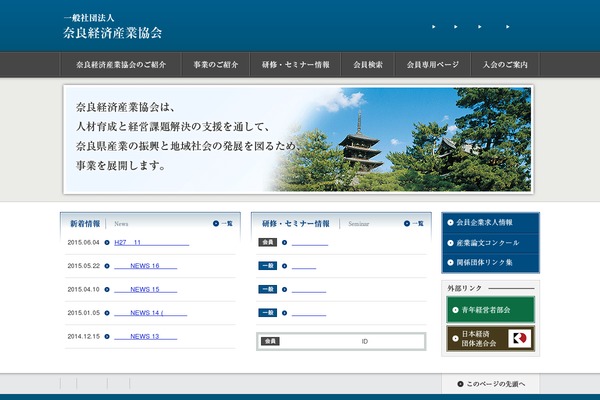Screen dimensions: 600x400
Task: Open the NEWS 13 article link
Action: pyautogui.click(x=145, y=336)
